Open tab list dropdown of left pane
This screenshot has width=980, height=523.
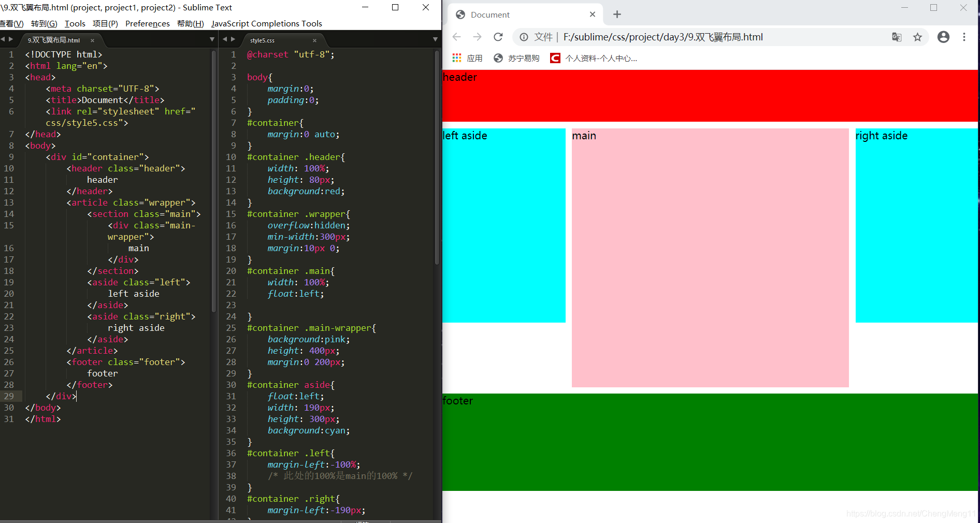[212, 39]
